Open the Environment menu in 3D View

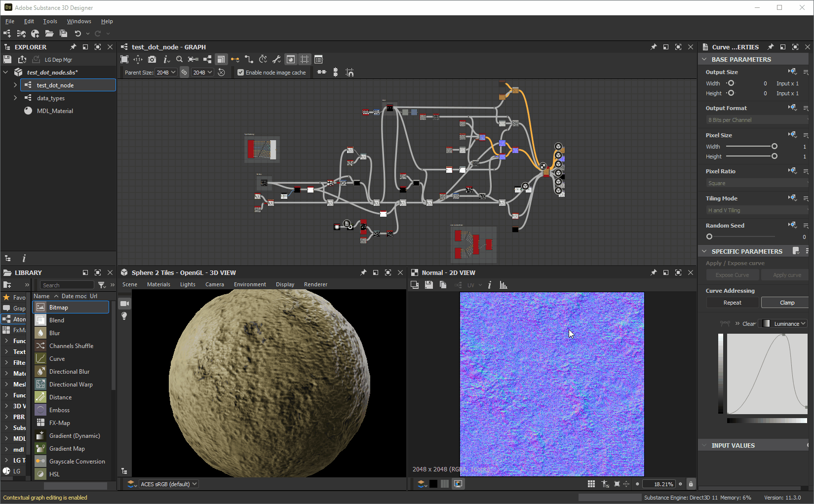click(250, 284)
